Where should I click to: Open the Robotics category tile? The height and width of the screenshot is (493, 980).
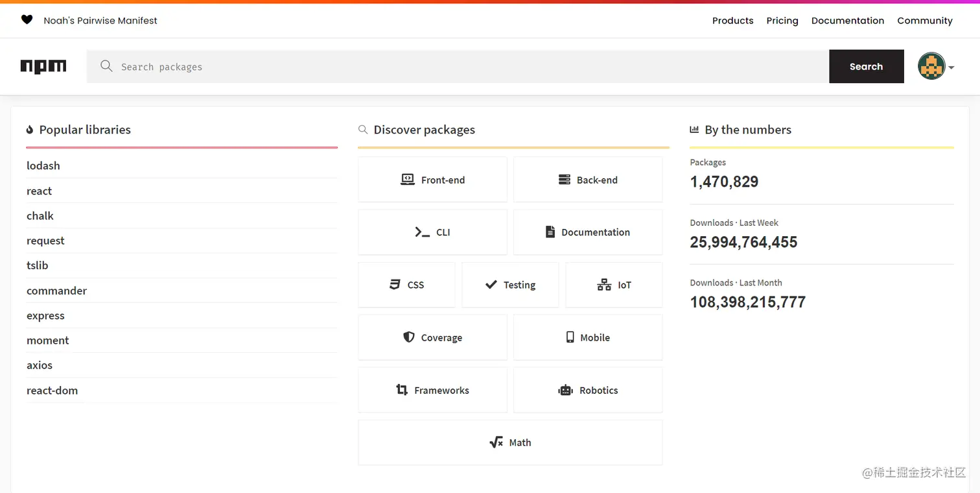point(588,390)
